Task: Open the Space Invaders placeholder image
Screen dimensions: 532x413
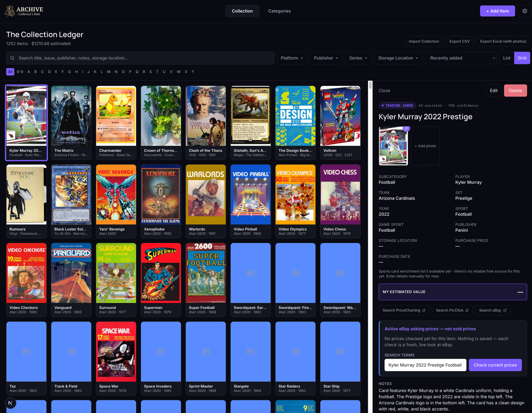Action: [161, 351]
